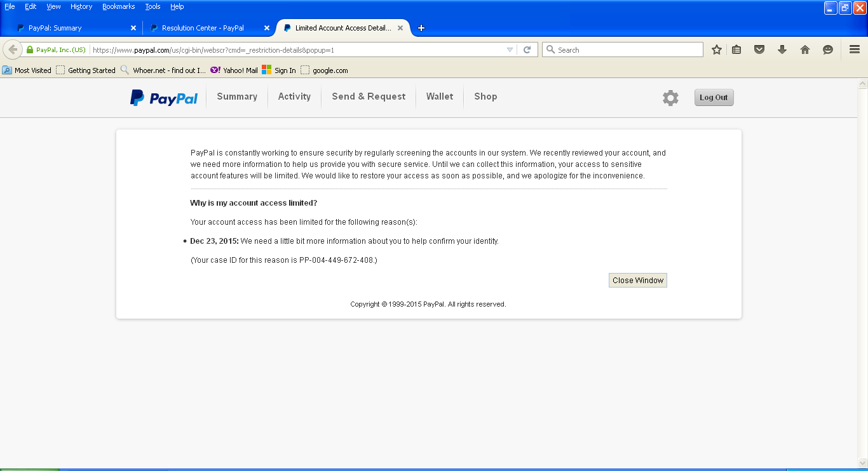Reload the page with the refresh icon
This screenshot has height=471, width=868.
527,50
